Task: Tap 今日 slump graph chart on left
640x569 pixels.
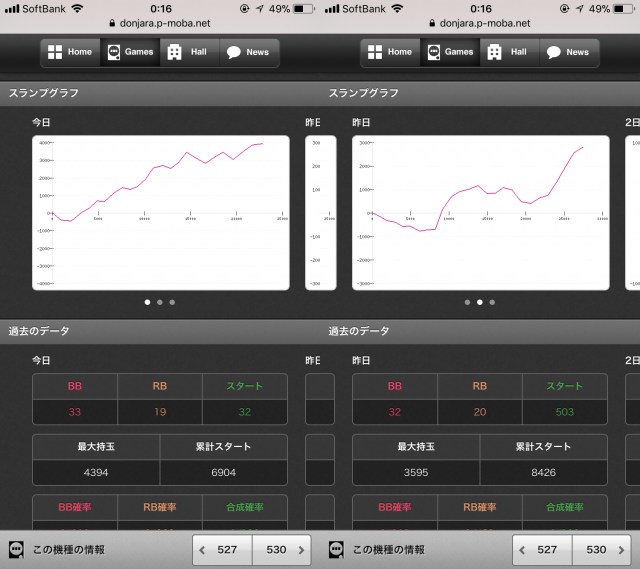Action: click(x=160, y=212)
